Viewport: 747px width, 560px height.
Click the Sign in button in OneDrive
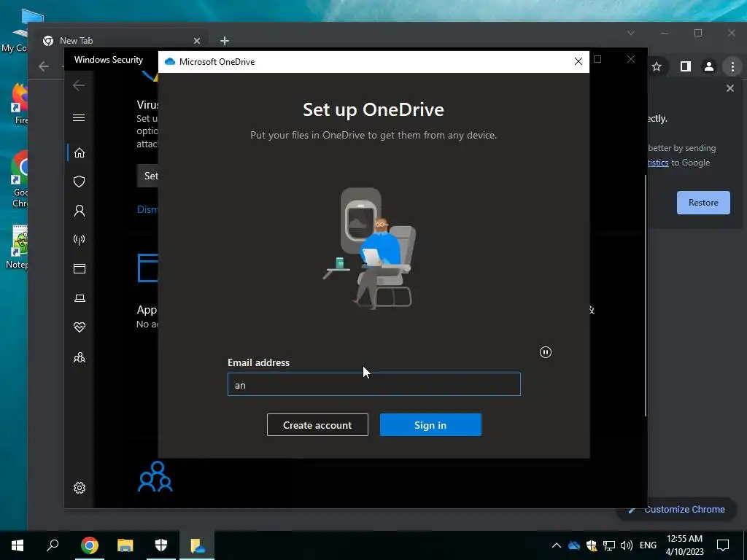[430, 425]
